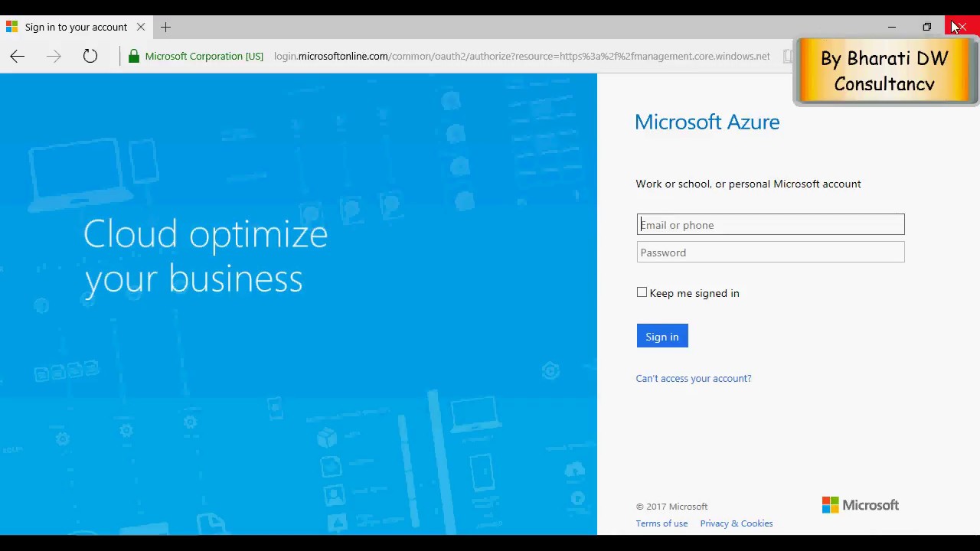Open a new browser tab
980x551 pixels.
coord(165,28)
